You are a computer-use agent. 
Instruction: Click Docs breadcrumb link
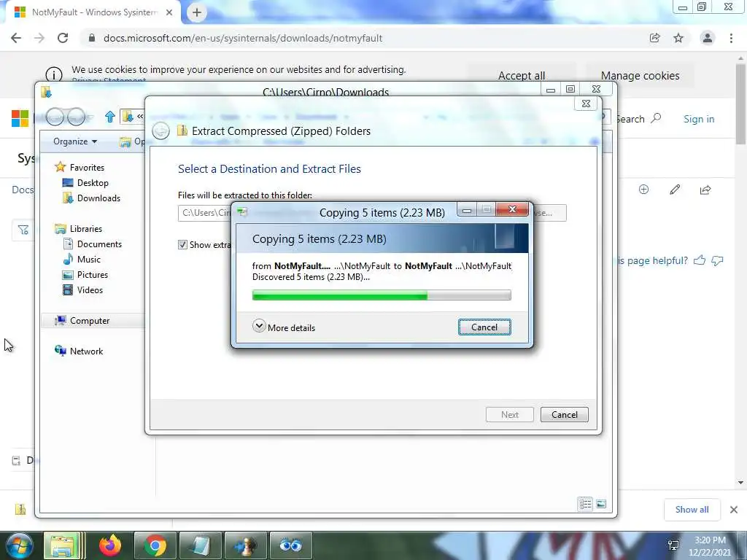pyautogui.click(x=23, y=190)
